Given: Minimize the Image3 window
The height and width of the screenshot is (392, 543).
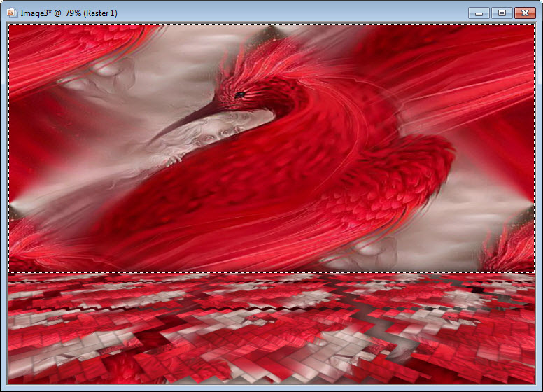Looking at the screenshot, I should click(x=479, y=13).
